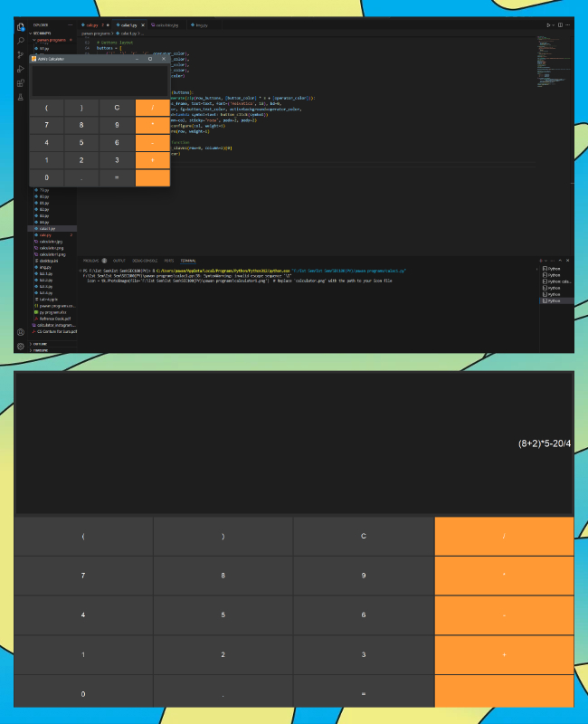Open the Testing flask icon
588x724 pixels.
[21, 97]
